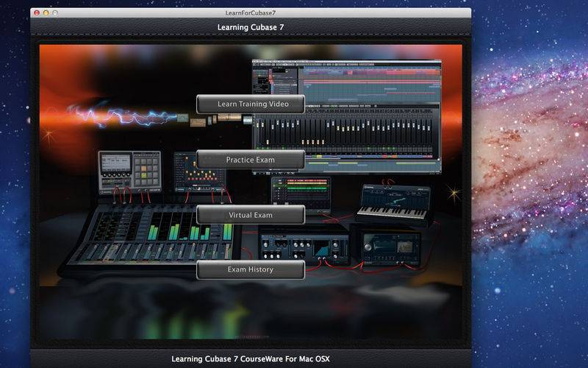588x368 pixels.
Task: Close the LearnForCubase7 window
Action: click(x=37, y=13)
